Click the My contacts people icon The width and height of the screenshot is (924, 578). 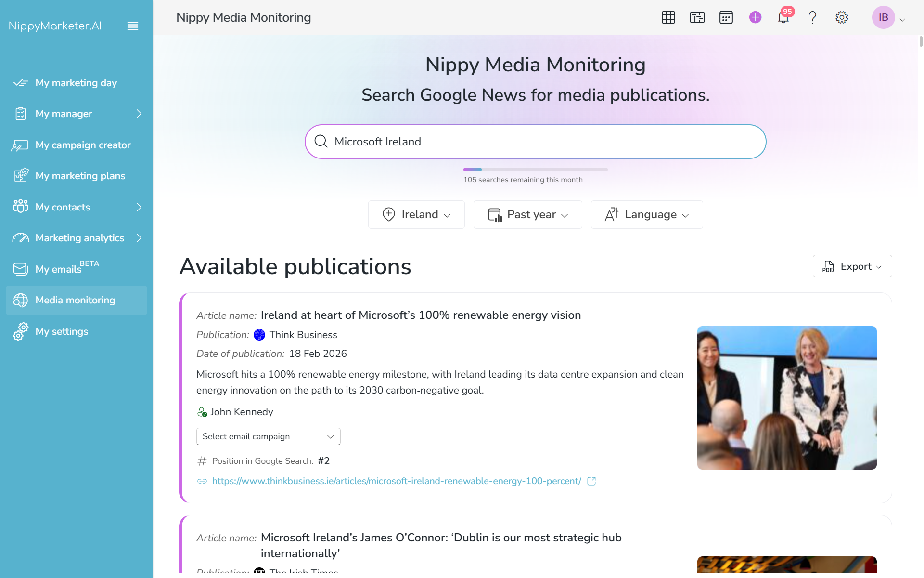21,207
